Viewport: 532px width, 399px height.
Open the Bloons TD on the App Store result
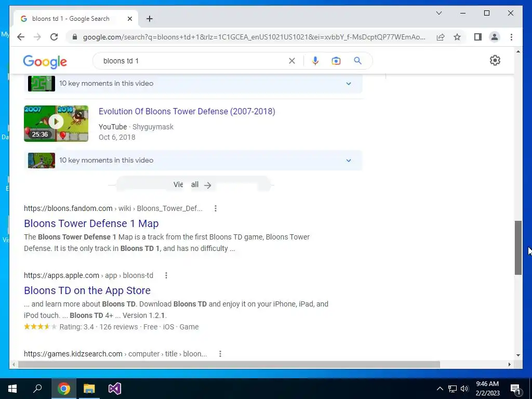(87, 290)
